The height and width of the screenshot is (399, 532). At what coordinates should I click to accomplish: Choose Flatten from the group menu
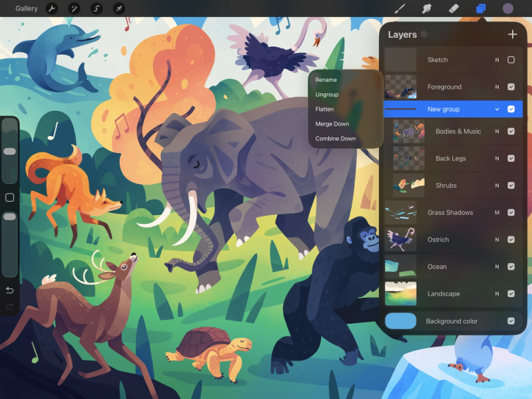(x=324, y=109)
